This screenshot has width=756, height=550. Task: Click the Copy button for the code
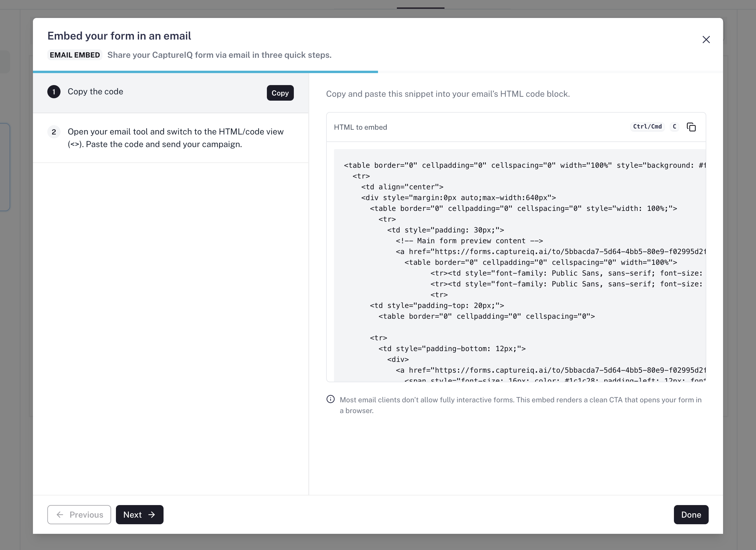coord(280,93)
